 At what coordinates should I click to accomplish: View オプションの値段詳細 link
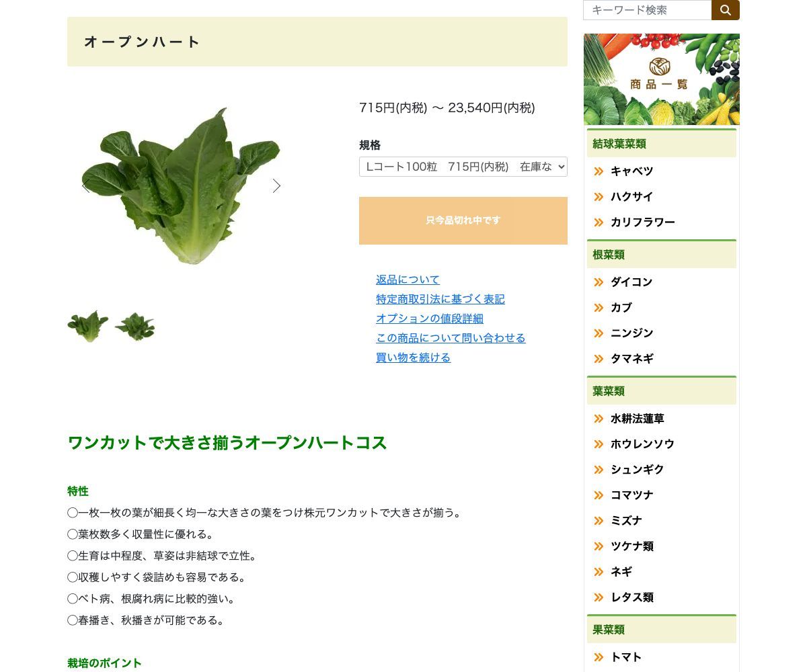tap(429, 319)
